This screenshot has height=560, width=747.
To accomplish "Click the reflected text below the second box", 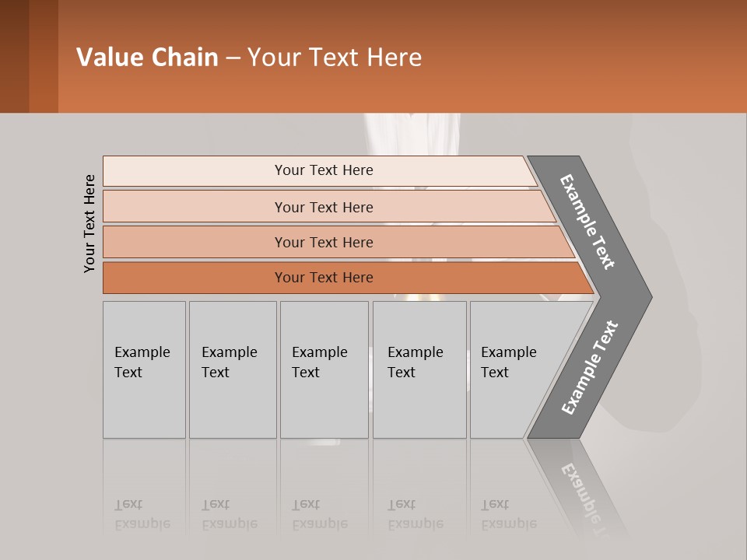I will (229, 514).
